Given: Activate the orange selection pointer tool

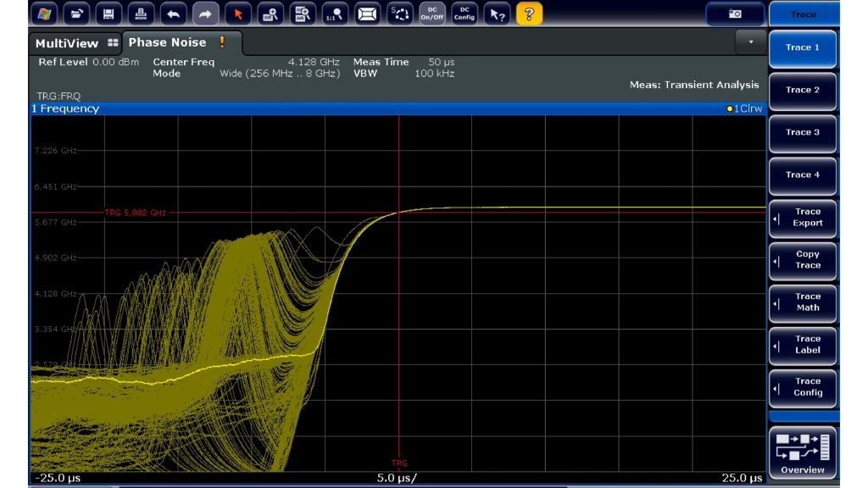Looking at the screenshot, I should tap(238, 14).
